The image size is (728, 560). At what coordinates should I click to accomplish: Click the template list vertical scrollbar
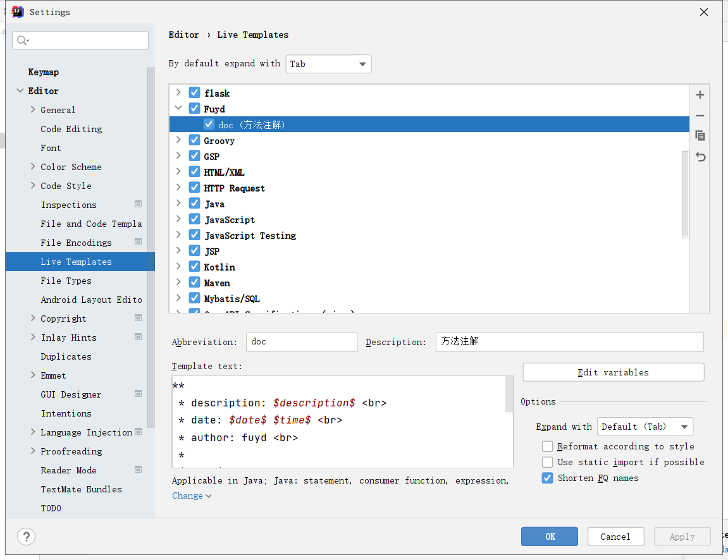685,194
